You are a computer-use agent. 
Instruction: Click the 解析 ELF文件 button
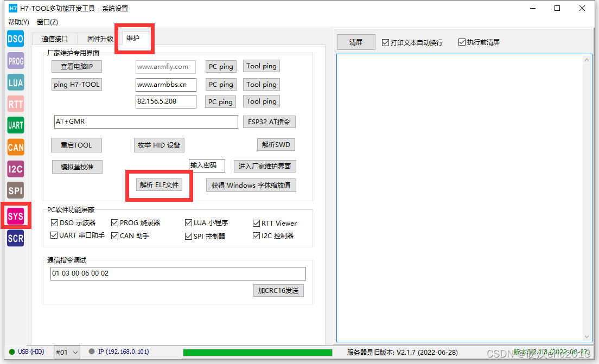tap(160, 185)
